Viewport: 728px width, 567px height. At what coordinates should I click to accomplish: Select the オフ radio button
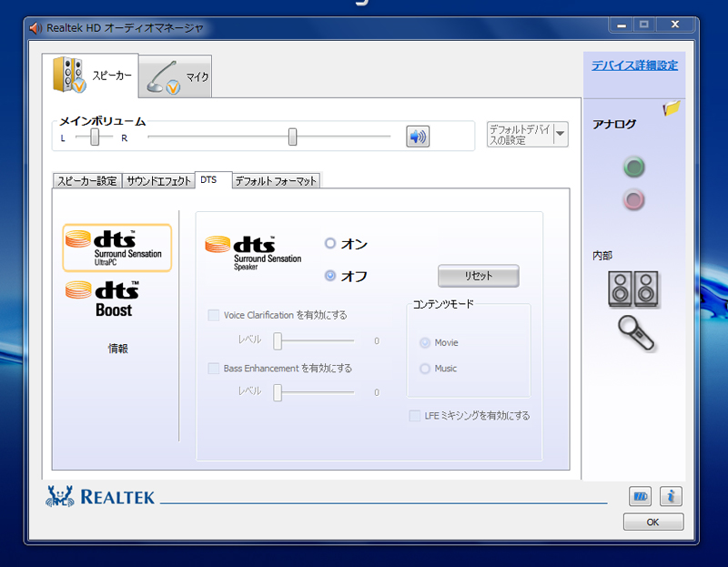330,276
